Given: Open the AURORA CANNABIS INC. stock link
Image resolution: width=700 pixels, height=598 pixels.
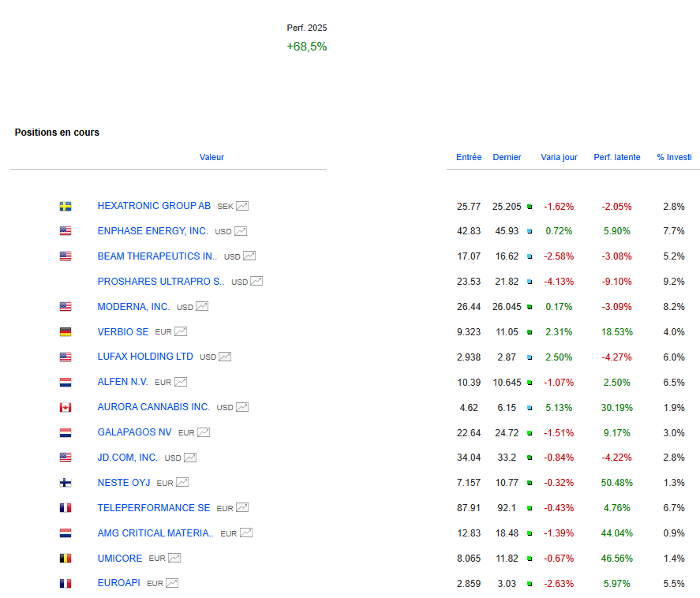Looking at the screenshot, I should coord(154,407).
